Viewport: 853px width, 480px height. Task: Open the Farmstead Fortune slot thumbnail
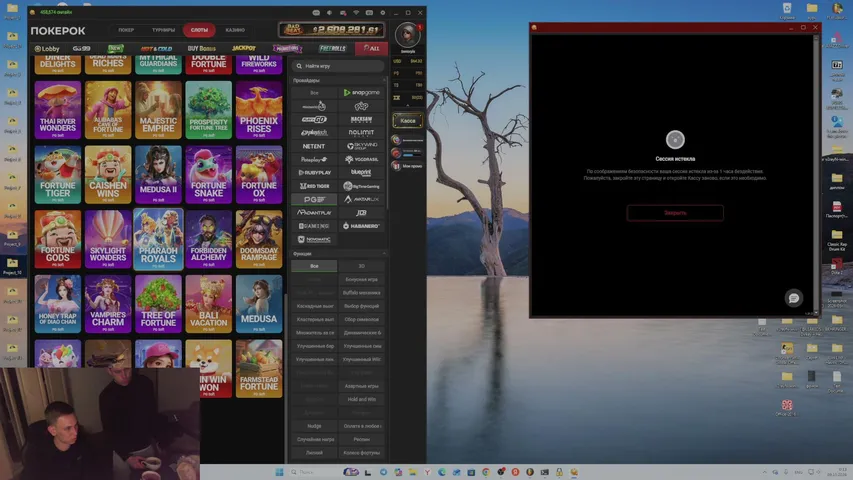(x=259, y=369)
